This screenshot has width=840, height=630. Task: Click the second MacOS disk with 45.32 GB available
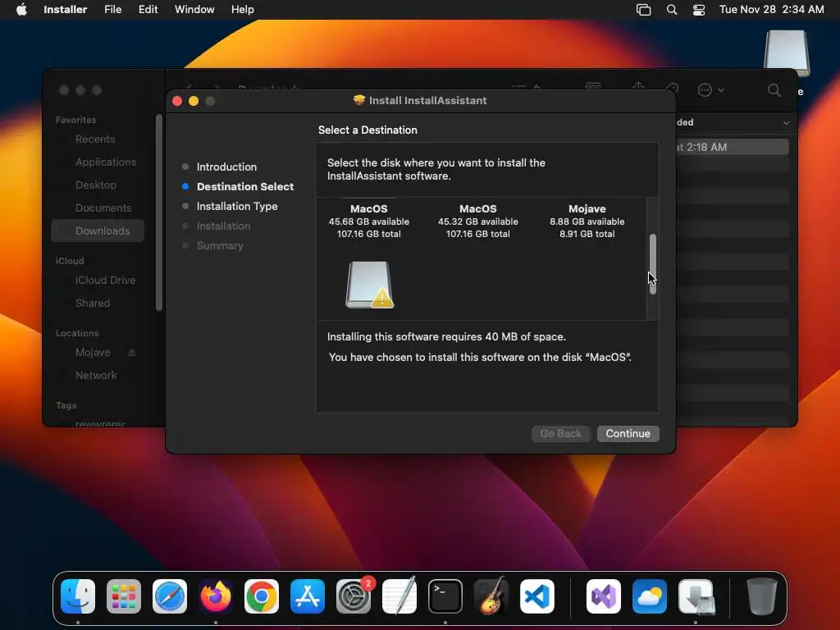click(x=478, y=221)
